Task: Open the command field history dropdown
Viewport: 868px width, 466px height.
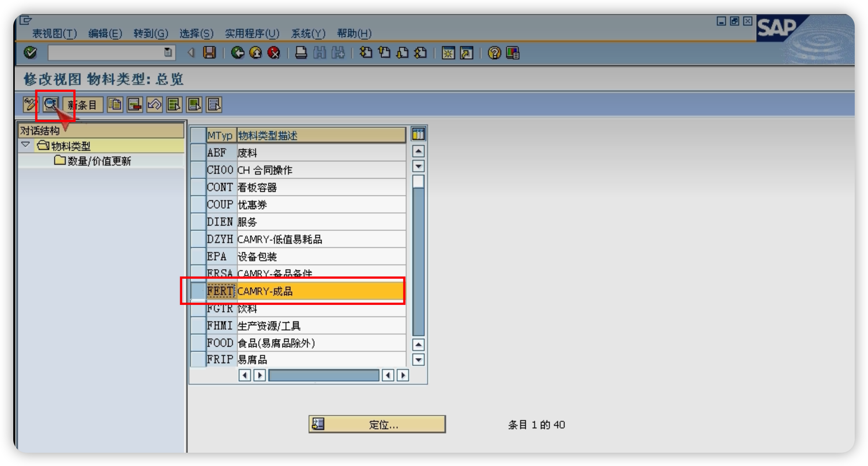Action: [168, 53]
